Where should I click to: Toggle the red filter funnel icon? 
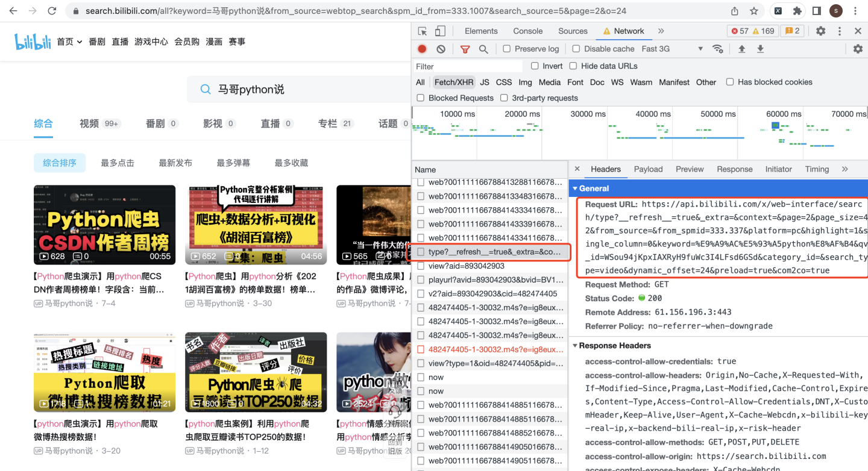tap(465, 49)
